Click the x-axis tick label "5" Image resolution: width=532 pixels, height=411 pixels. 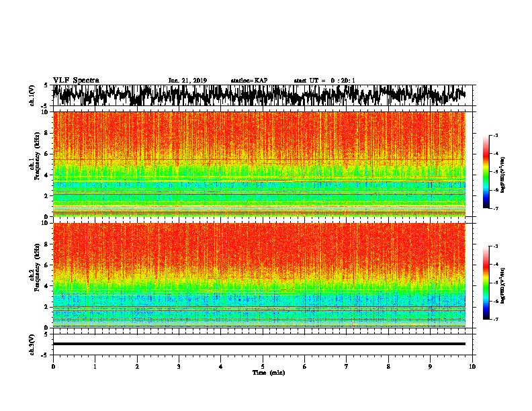pos(263,367)
